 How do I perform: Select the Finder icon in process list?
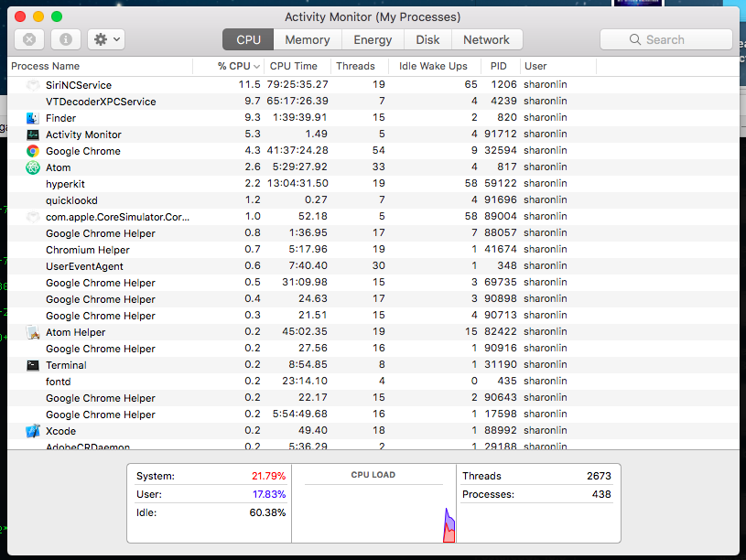tap(33, 118)
